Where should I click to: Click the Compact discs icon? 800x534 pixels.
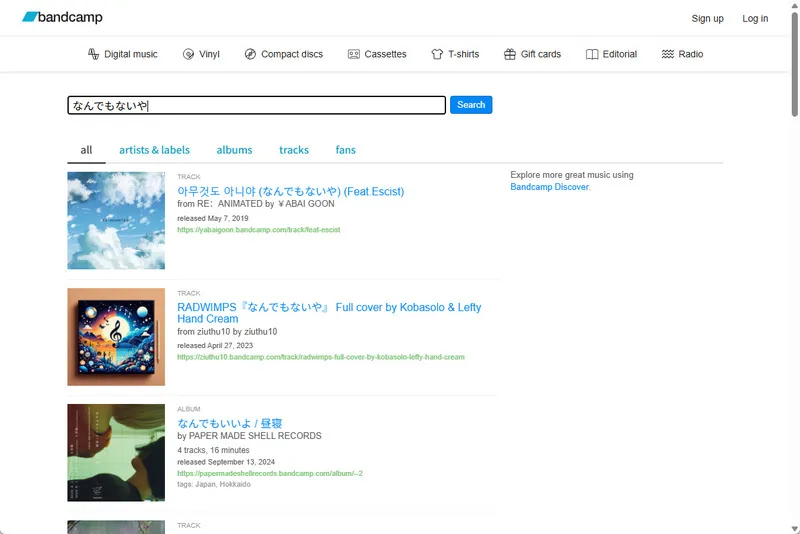tap(250, 54)
